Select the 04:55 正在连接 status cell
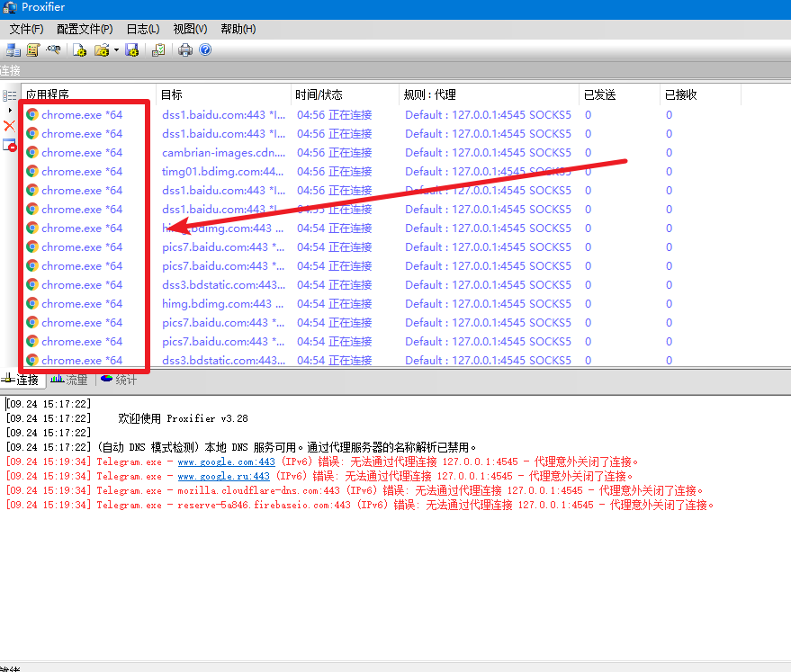Screen dimensions: 791x672 pos(334,210)
